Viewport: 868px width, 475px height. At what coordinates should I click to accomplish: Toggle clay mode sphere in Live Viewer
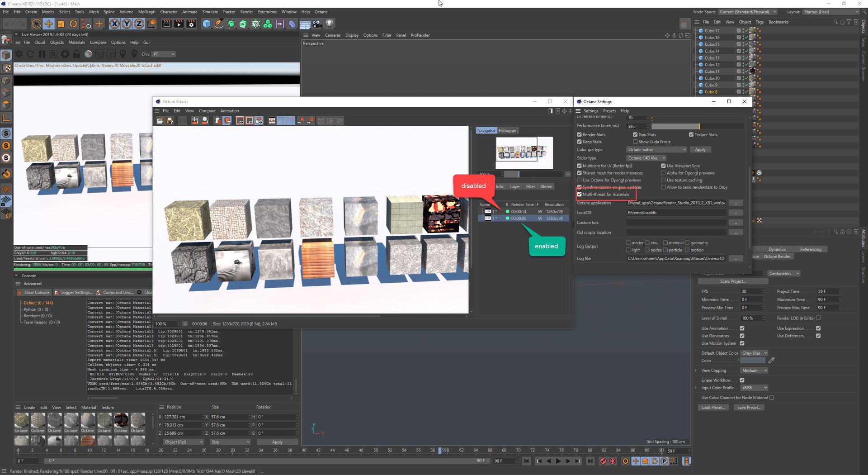tap(88, 54)
